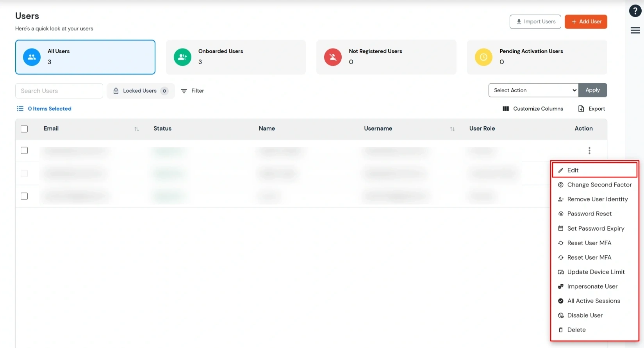This screenshot has width=644, height=348.
Task: Click the Not Registered Users red icon
Action: tap(333, 57)
